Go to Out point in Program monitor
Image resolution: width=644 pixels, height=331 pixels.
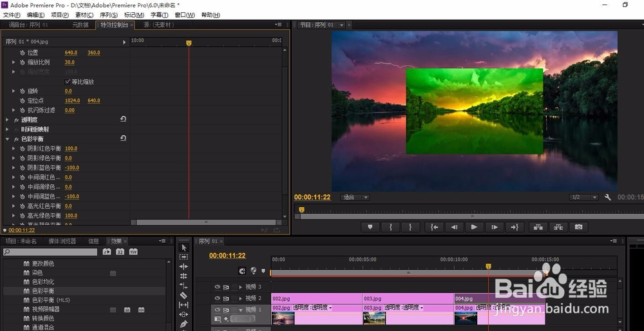point(515,227)
